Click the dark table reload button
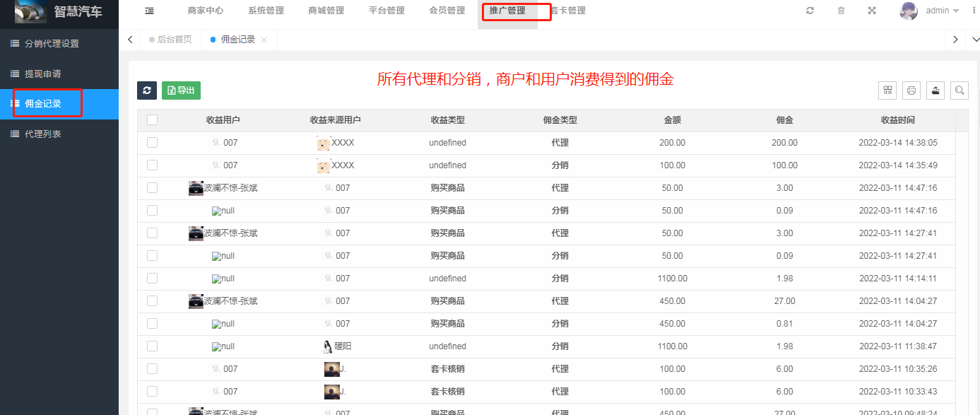 pyautogui.click(x=147, y=90)
